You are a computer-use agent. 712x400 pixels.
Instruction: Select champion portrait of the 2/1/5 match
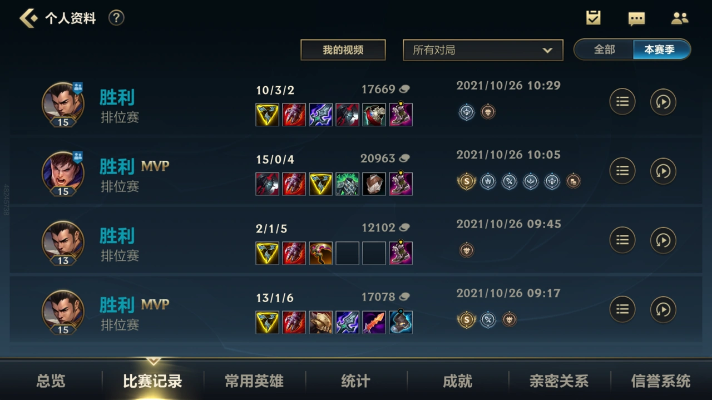point(63,242)
